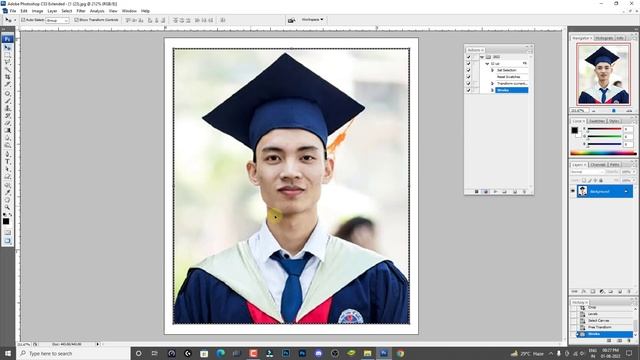Select the Gradient tool
This screenshot has height=360, width=640.
pyautogui.click(x=7, y=130)
